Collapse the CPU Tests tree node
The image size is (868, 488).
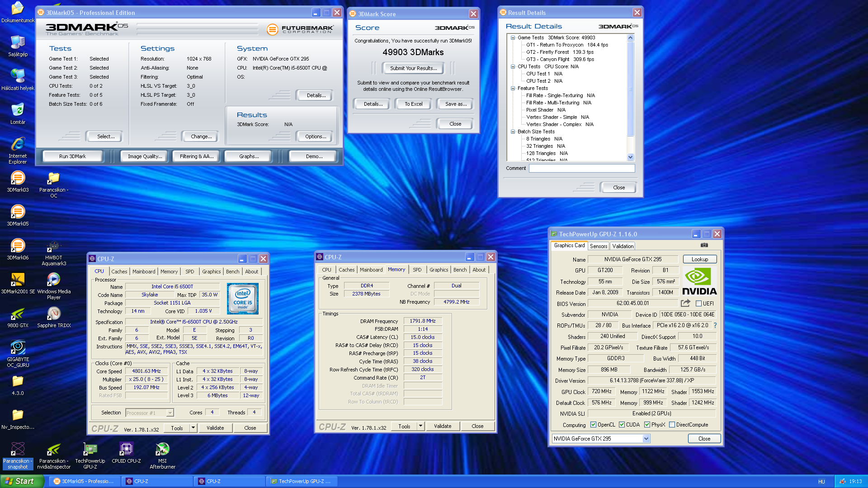click(x=513, y=67)
